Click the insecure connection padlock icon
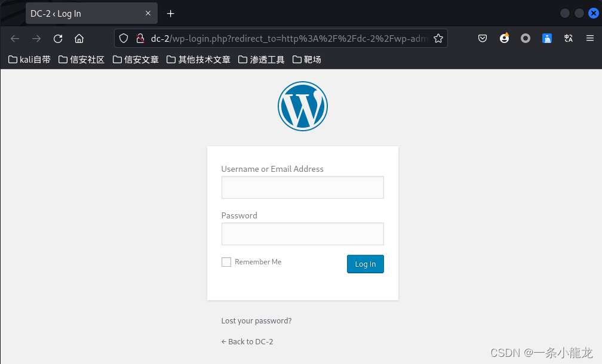 140,38
